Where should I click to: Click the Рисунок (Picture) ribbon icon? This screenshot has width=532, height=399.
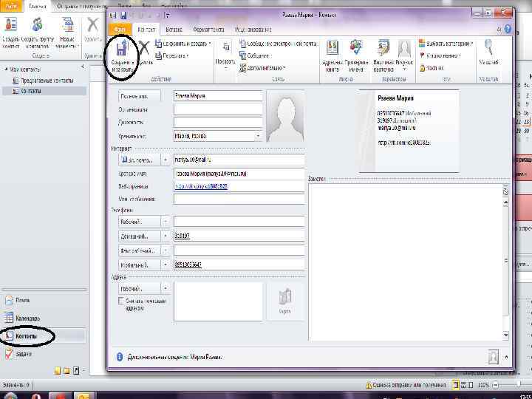click(404, 56)
